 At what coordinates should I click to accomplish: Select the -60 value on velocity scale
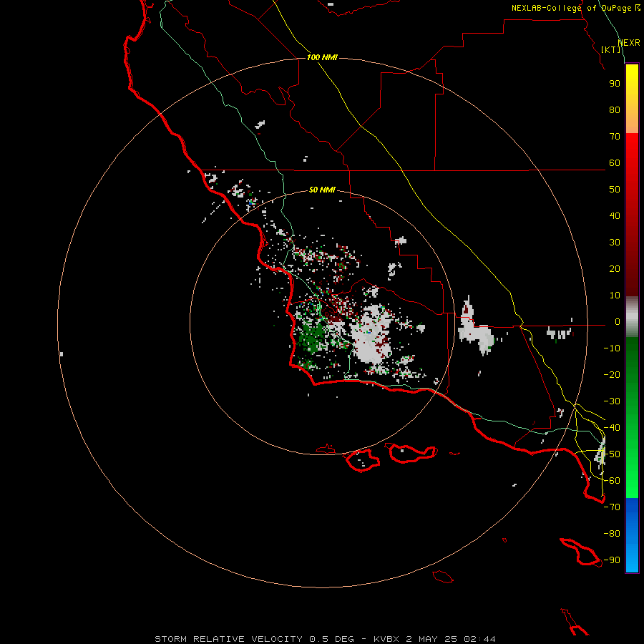coord(612,481)
